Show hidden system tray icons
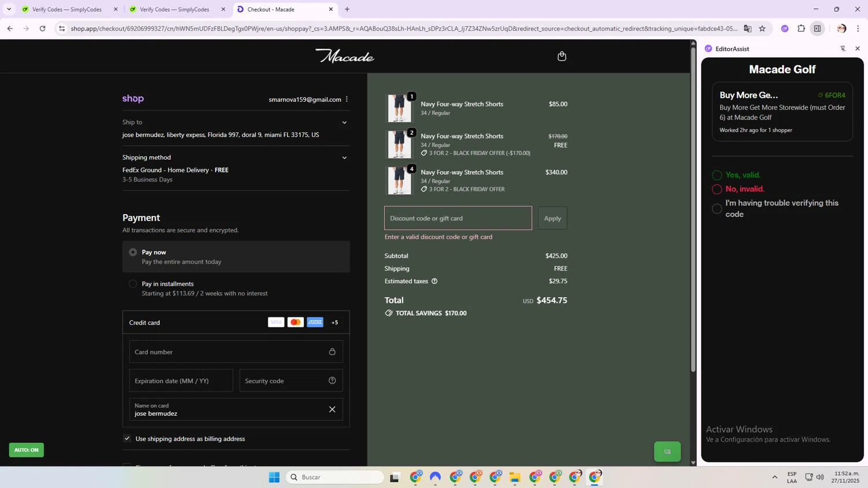868x488 pixels. coord(774,477)
